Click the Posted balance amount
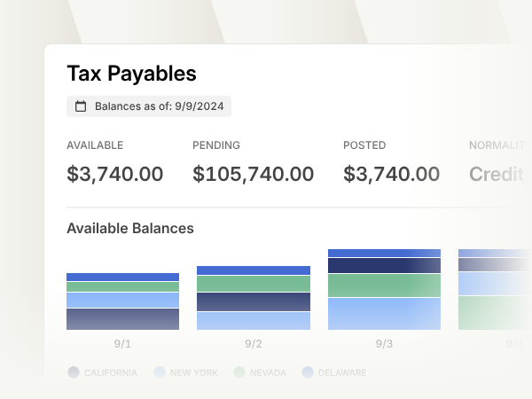This screenshot has height=399, width=532. coord(392,174)
